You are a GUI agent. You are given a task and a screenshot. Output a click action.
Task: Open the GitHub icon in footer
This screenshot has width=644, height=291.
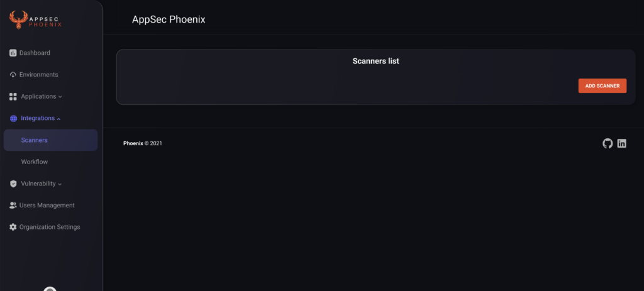[608, 143]
